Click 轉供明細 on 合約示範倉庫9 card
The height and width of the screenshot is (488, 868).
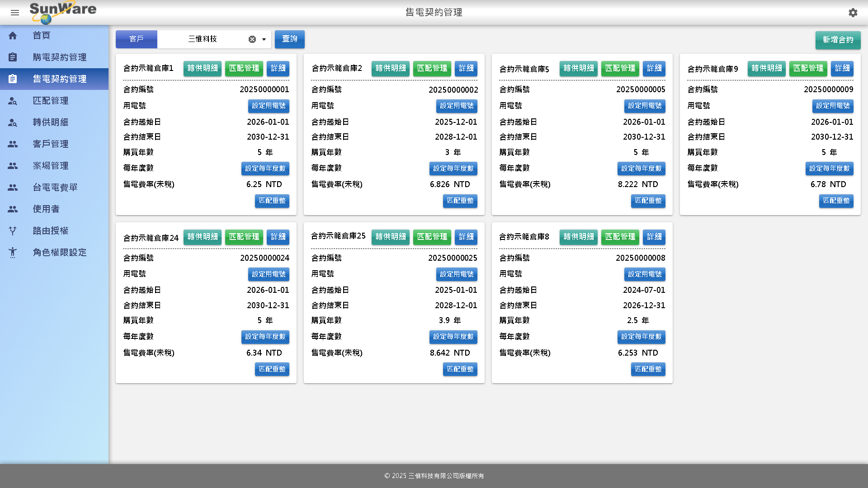(x=766, y=68)
